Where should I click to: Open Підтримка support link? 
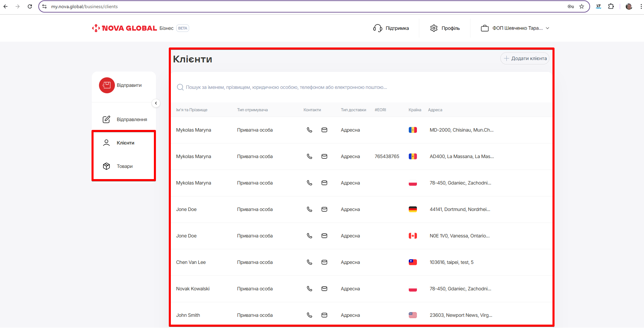391,28
